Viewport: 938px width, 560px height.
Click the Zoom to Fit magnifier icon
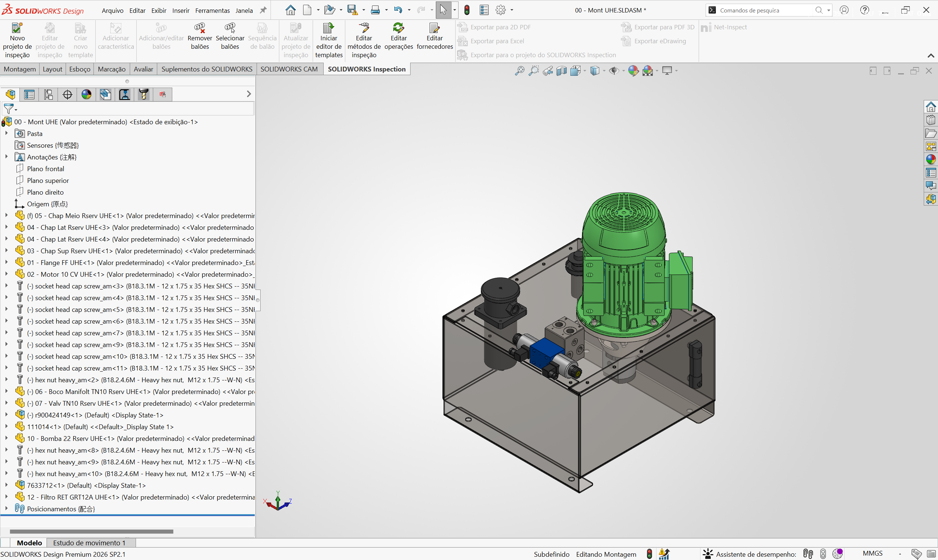(x=519, y=71)
